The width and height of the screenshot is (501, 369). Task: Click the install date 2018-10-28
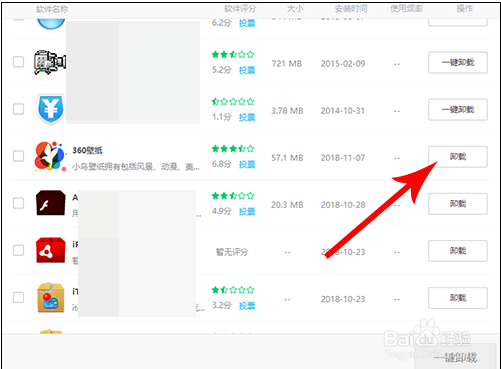point(343,205)
